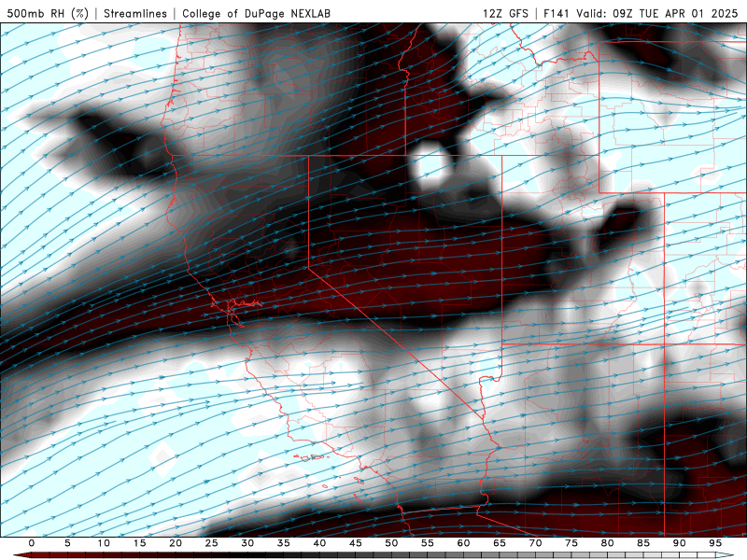Click the 5 label on the color scale

67,543
